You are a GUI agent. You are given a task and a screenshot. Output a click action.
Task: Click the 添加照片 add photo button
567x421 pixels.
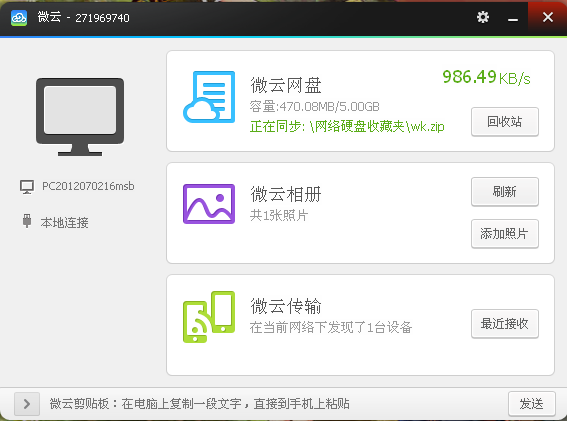click(x=505, y=234)
